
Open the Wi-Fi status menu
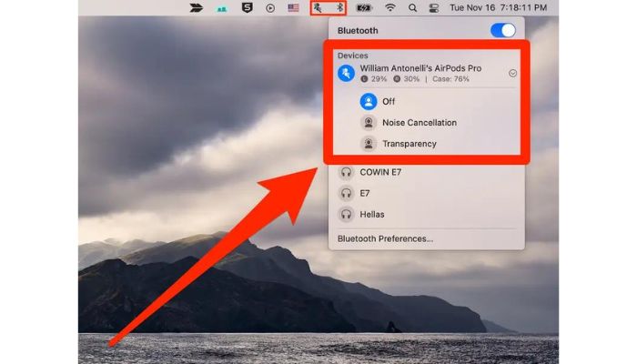pyautogui.click(x=390, y=7)
